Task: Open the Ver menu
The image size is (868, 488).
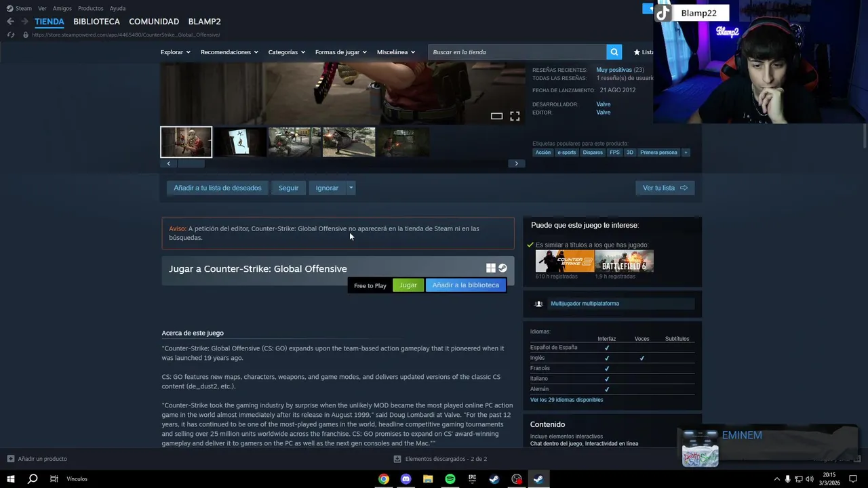Action: [43, 8]
